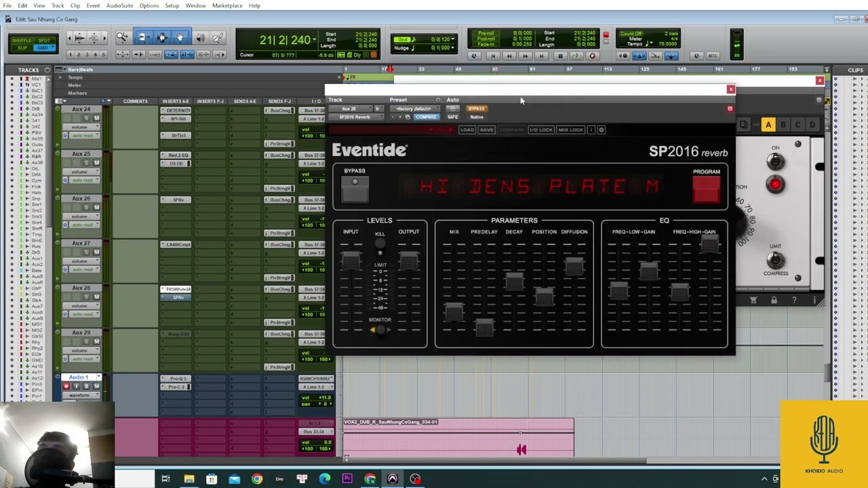
Task: Click the Task View taskbar icon
Action: (165, 479)
